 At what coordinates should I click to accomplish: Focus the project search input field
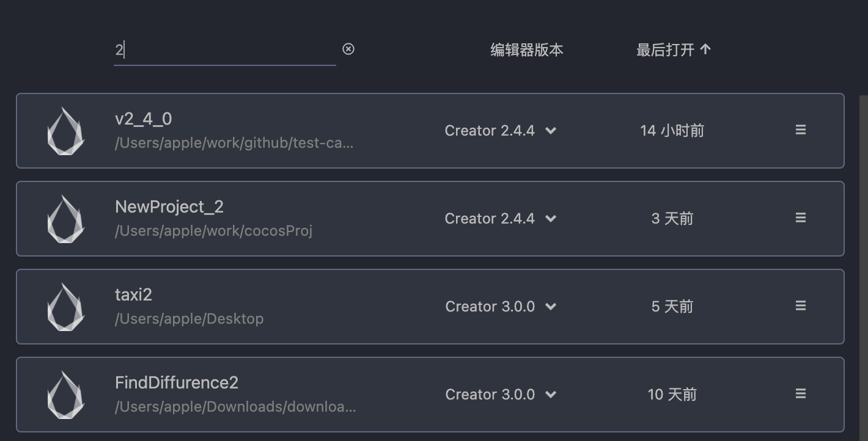tap(224, 50)
